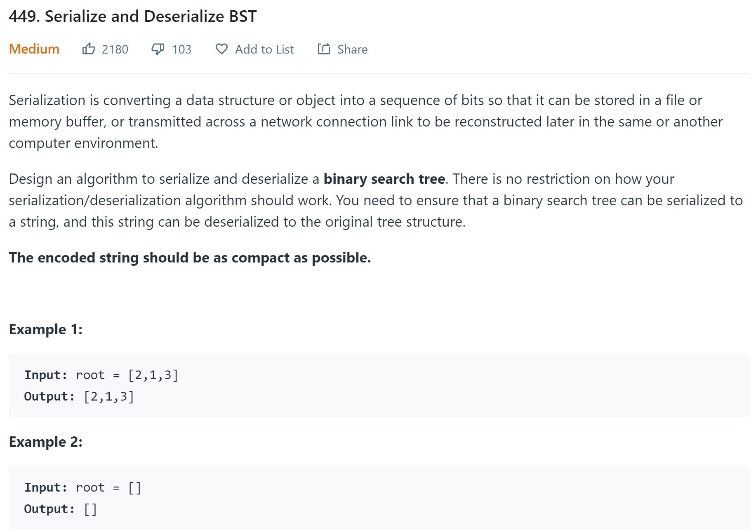Click the Share arrow-box icon

tap(324, 49)
